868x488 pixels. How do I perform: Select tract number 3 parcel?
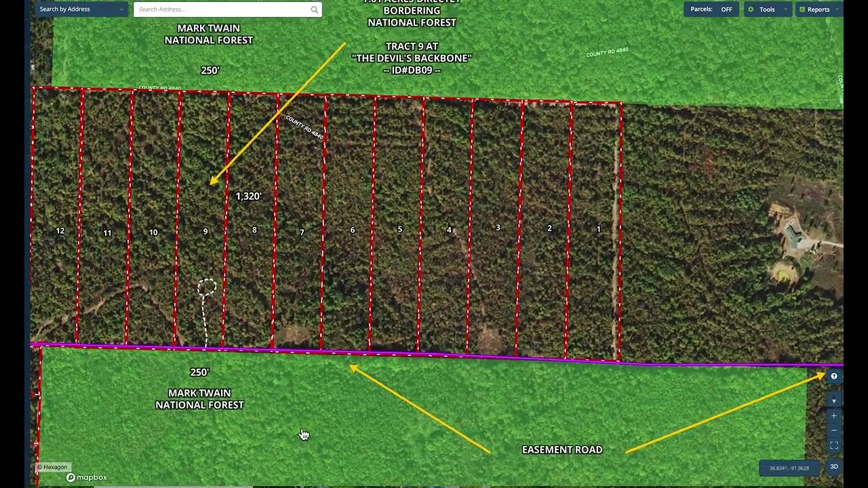click(x=498, y=227)
